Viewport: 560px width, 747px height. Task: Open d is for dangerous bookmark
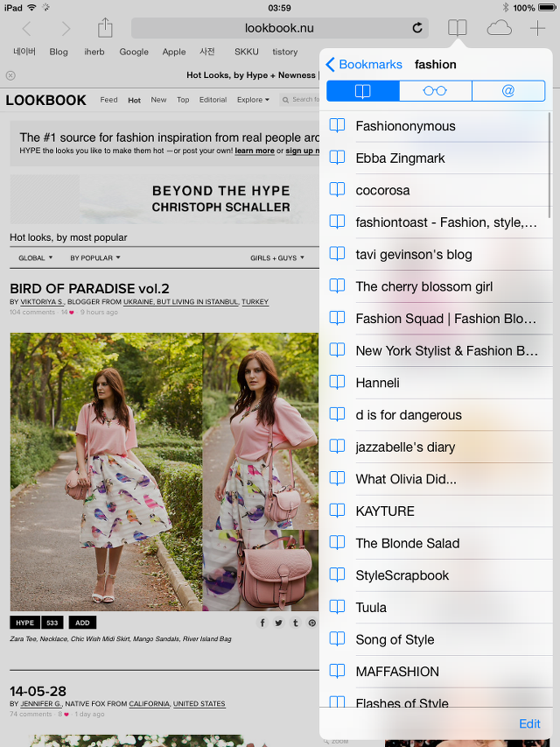436,415
